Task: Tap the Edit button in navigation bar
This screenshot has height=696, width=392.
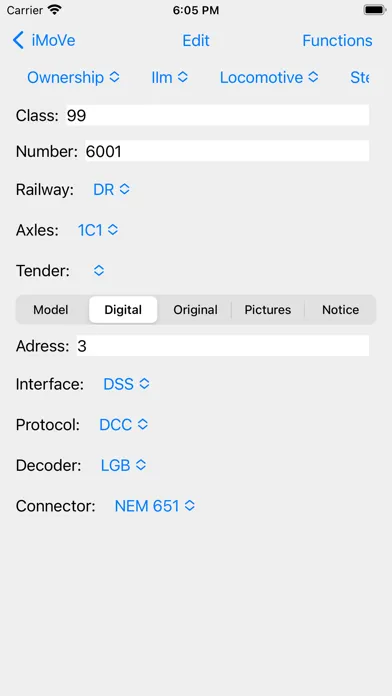Action: (x=196, y=40)
